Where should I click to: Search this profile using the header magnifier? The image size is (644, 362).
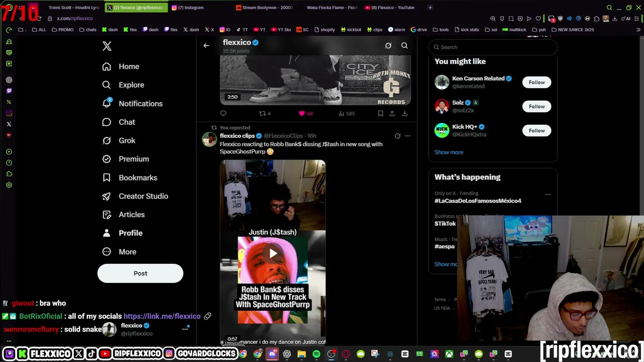(x=405, y=46)
